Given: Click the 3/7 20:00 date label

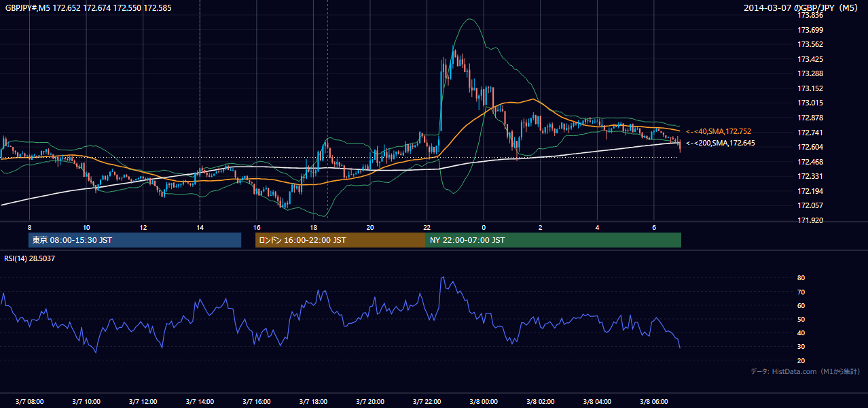Looking at the screenshot, I should pos(370,402).
